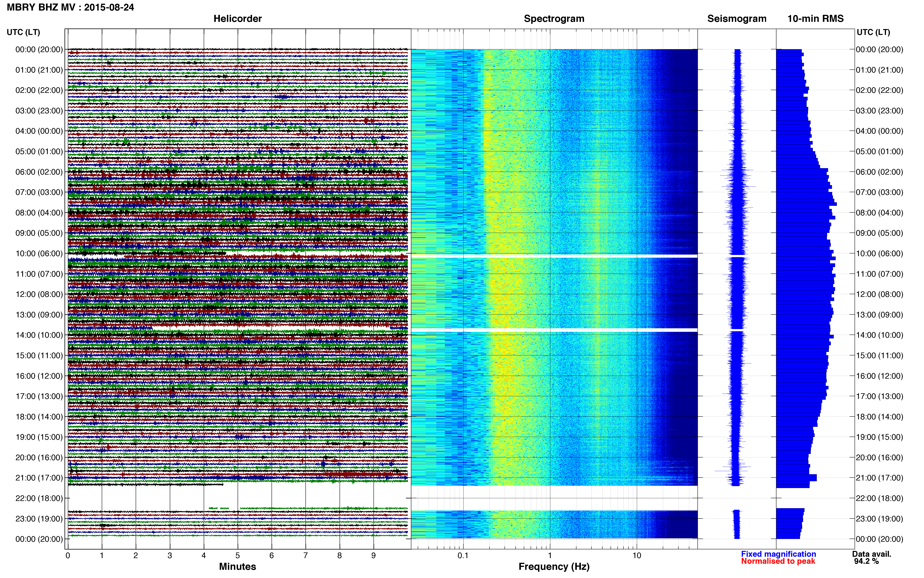Click the "6" tick on the minutes axis

click(x=272, y=555)
